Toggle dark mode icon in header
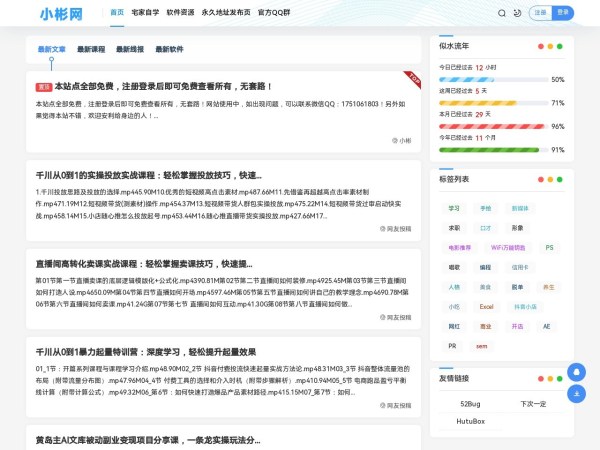The image size is (600, 450). pos(516,13)
